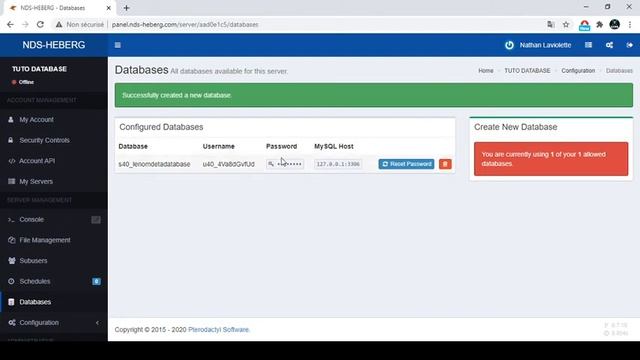Click the MySQL host 127.0.0.1:3306 value
This screenshot has height=360, width=640.
[338, 164]
